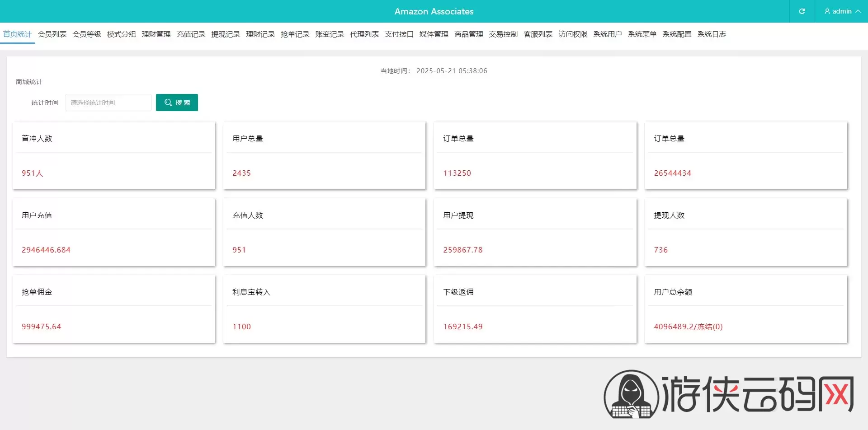Open the 会员列表 tab

pos(52,34)
